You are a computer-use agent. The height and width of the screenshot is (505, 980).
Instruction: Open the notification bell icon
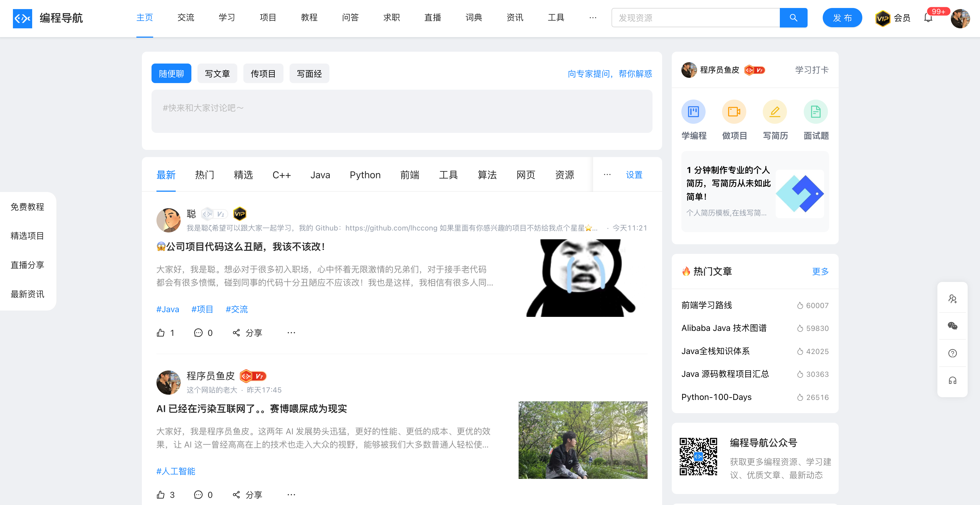(928, 18)
